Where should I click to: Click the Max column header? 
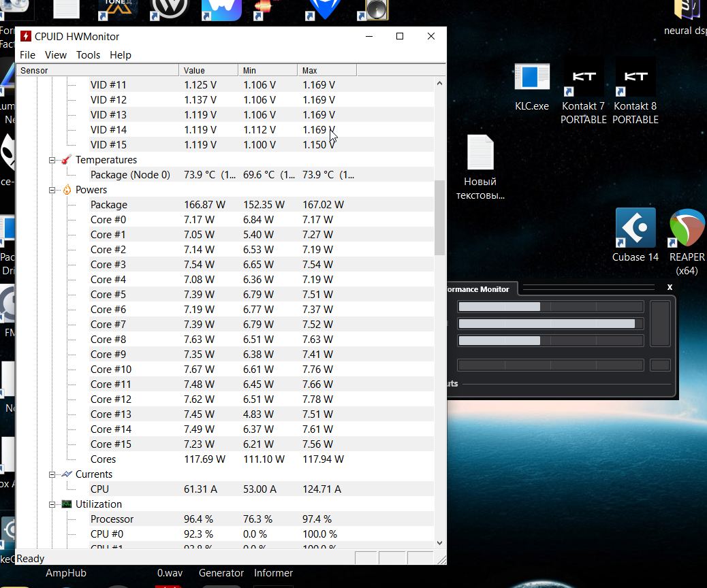pos(327,70)
